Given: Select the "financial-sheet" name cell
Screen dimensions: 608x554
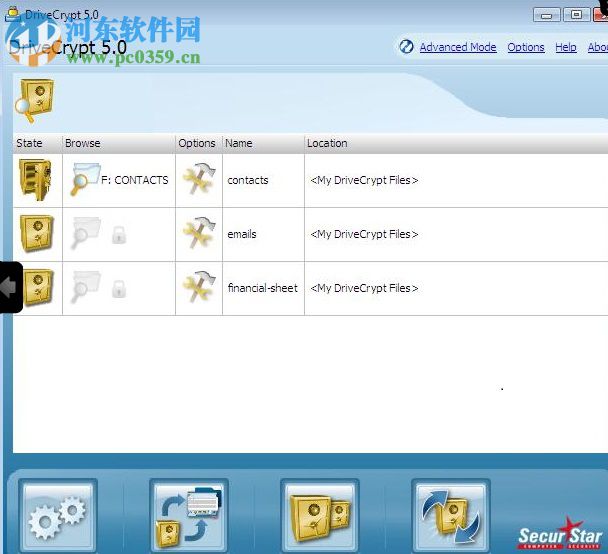Looking at the screenshot, I should (x=263, y=288).
